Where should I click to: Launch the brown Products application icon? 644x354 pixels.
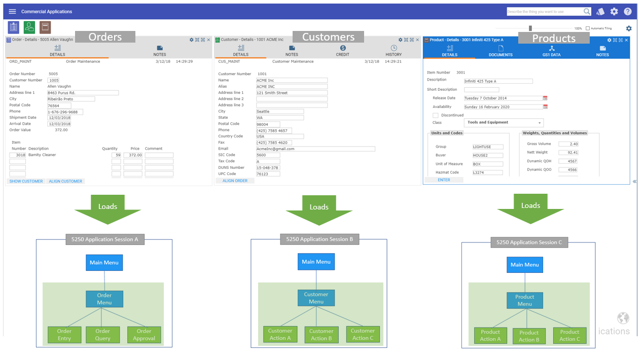[x=45, y=27]
